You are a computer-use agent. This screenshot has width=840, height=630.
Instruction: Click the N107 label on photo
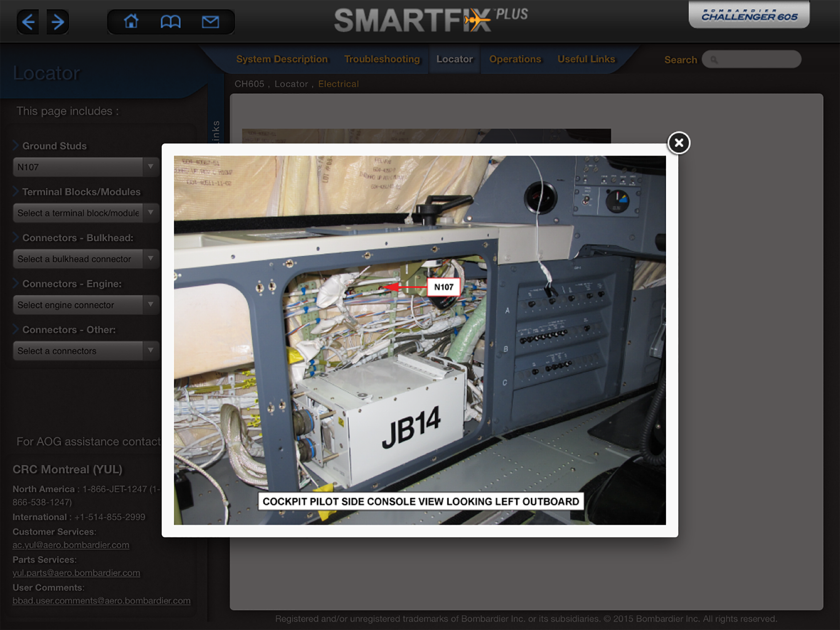(444, 287)
